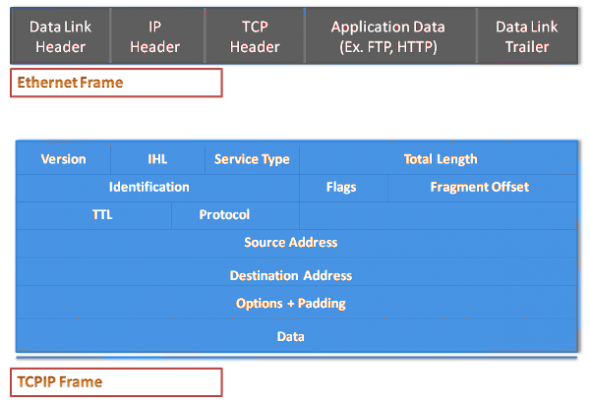Select the "Version" field cell
Screen dimensions: 590x402
63,159
